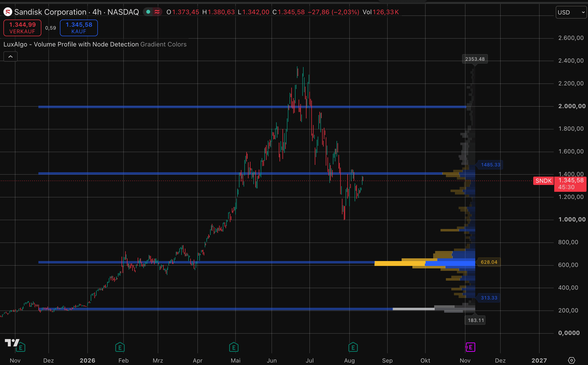Click the Apr label on time axis
Image resolution: width=588 pixels, height=365 pixels.
coord(198,360)
